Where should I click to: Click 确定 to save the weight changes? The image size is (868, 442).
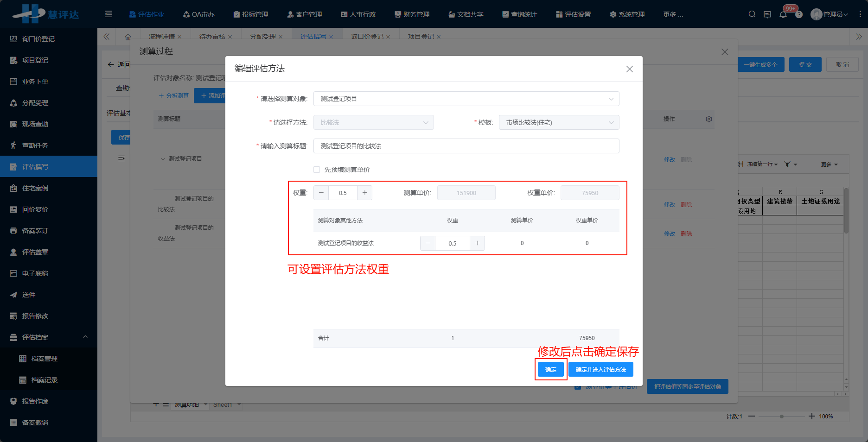click(x=551, y=369)
